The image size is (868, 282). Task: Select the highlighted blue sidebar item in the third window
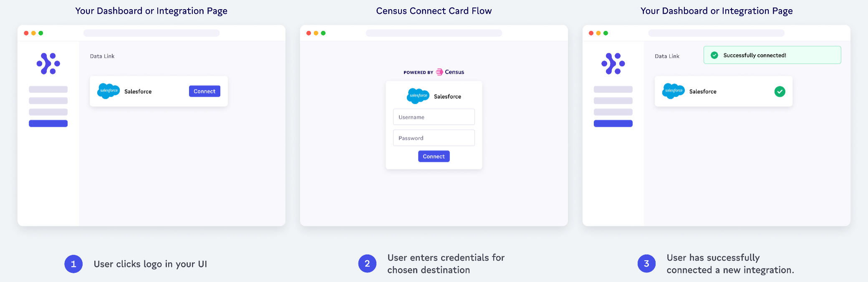[613, 123]
